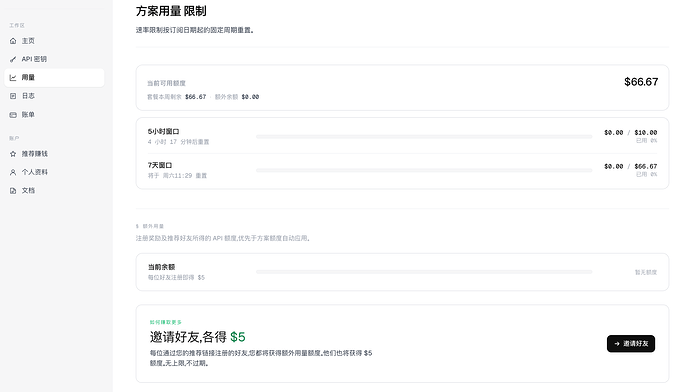Click the card icon beside 账单

(13, 115)
